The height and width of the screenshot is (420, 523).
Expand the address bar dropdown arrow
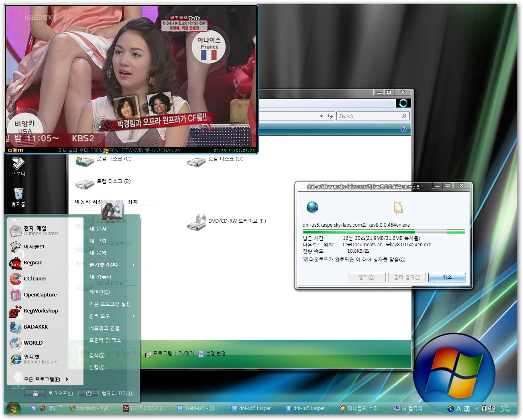click(321, 116)
